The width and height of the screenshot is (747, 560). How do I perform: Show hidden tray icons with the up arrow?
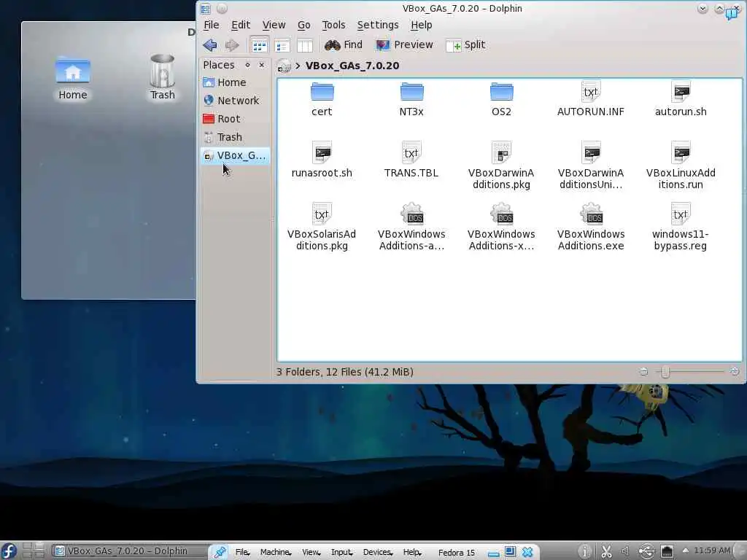[686, 551]
